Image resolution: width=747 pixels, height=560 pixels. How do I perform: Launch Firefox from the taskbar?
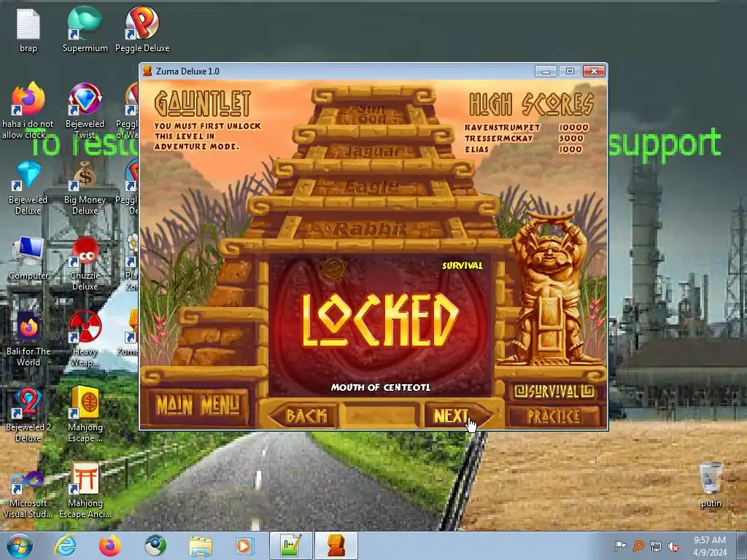pyautogui.click(x=110, y=545)
